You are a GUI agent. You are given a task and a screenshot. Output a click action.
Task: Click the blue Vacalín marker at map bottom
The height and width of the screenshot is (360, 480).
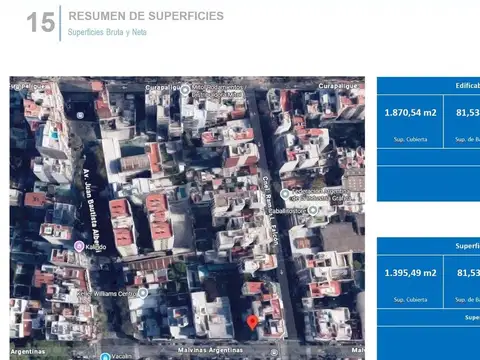105,356
